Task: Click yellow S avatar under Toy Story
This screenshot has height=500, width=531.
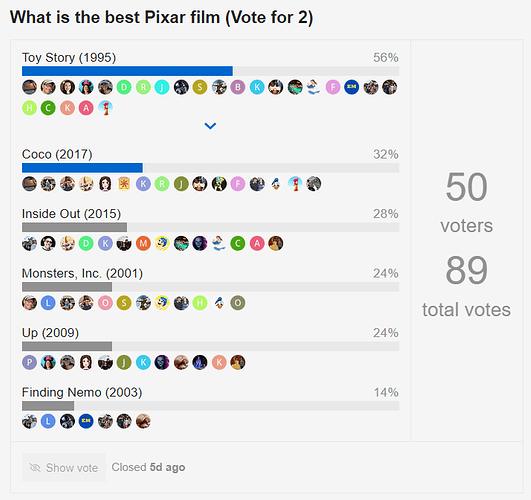Action: click(x=200, y=87)
